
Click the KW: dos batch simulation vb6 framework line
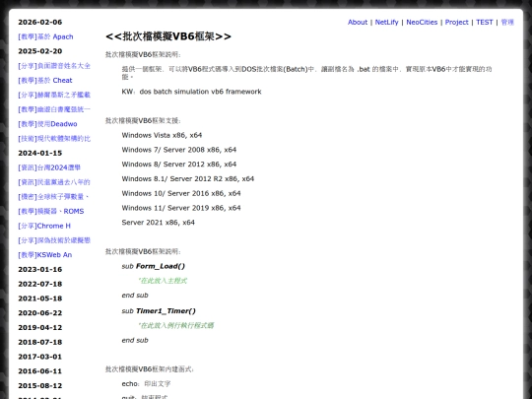click(192, 92)
